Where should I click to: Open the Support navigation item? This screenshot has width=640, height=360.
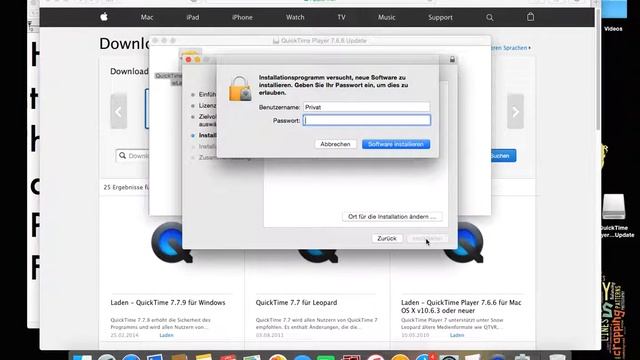(440, 17)
